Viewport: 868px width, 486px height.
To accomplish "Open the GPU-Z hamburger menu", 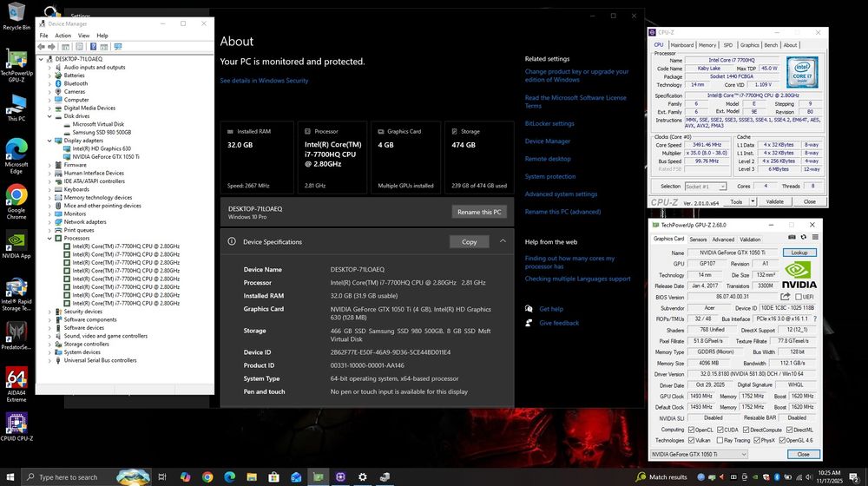I will [815, 238].
